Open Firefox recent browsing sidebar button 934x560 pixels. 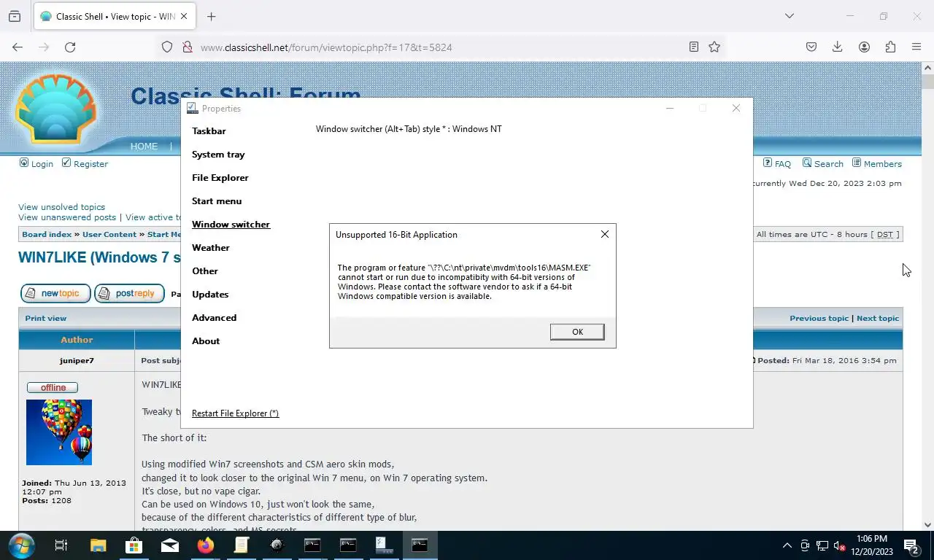pyautogui.click(x=15, y=16)
